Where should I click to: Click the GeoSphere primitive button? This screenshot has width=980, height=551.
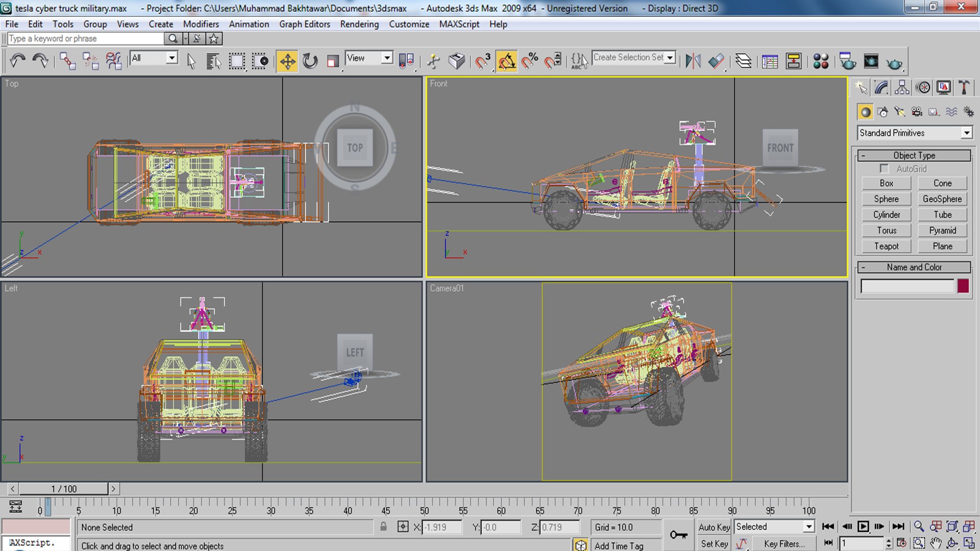click(x=942, y=199)
